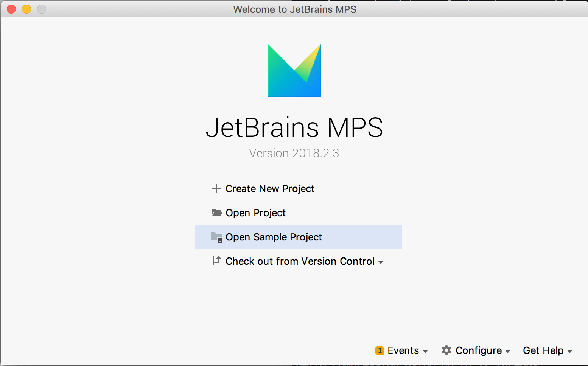Image resolution: width=588 pixels, height=366 pixels.
Task: Expand the Check out from Version Control dropdown arrow
Action: (381, 262)
